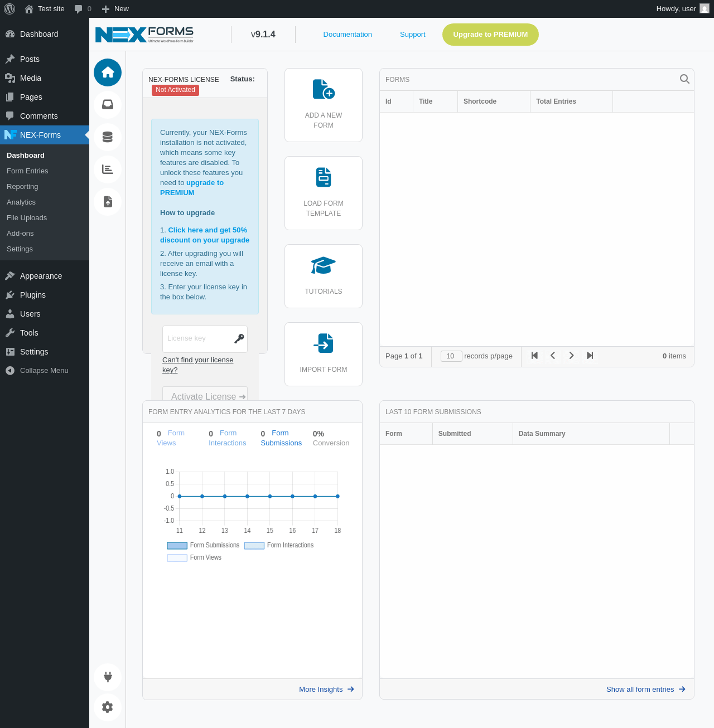This screenshot has height=728, width=714.
Task: Open NEX-Forms home dashboard icon
Action: coord(108,72)
